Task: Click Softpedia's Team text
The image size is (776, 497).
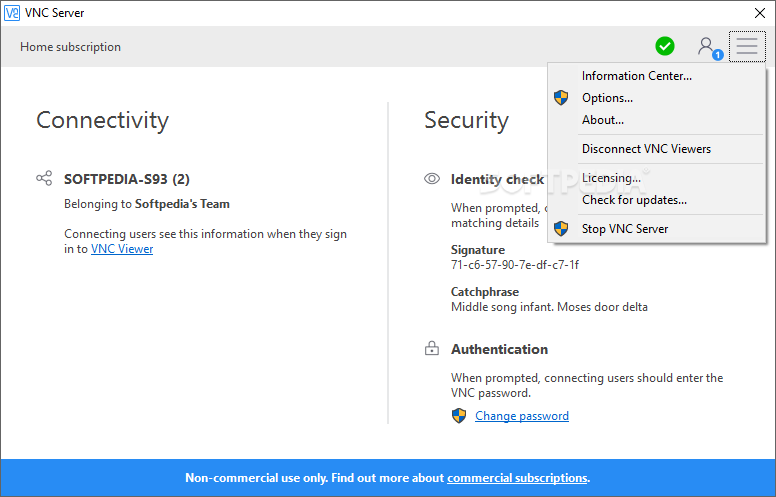Action: [x=182, y=204]
